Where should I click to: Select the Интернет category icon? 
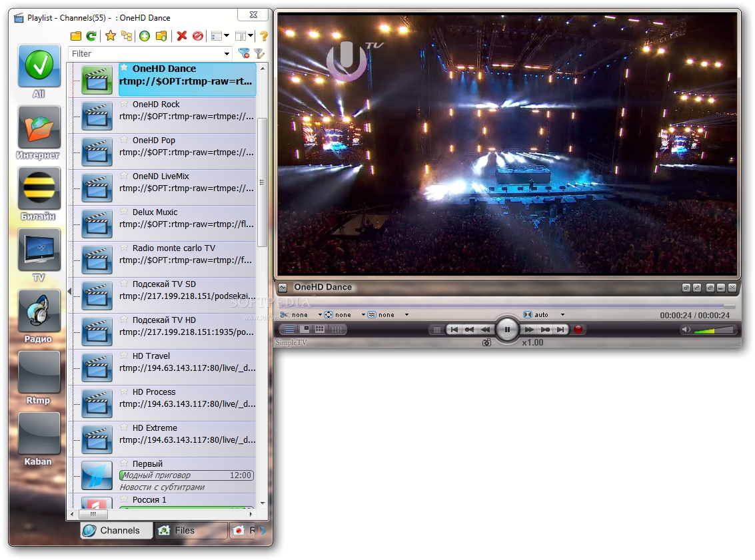pyautogui.click(x=39, y=127)
